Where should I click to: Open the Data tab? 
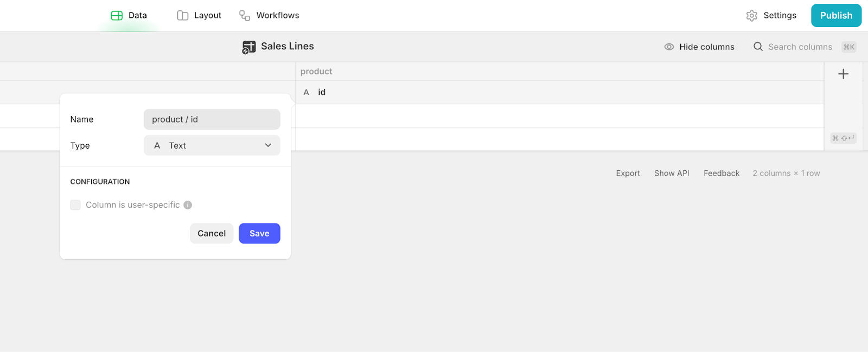tap(129, 15)
